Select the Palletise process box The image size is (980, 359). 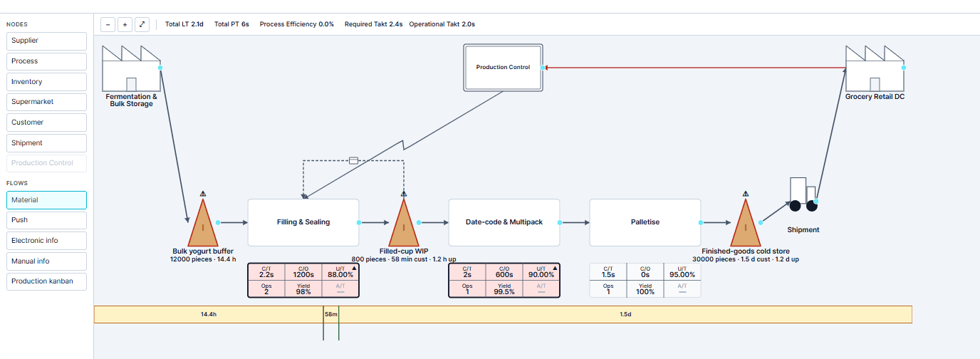point(645,222)
